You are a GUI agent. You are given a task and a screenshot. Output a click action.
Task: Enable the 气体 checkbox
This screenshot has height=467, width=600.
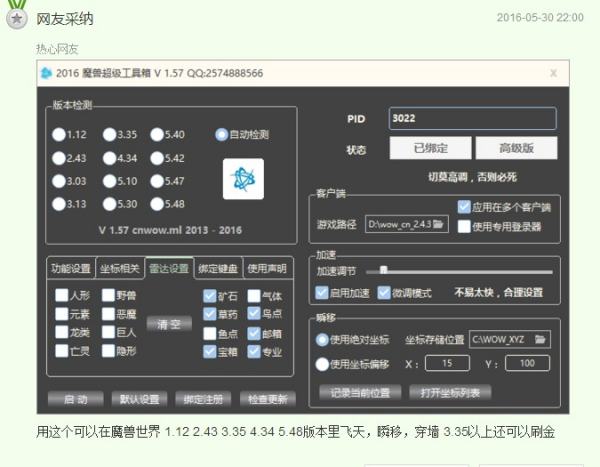(x=254, y=296)
